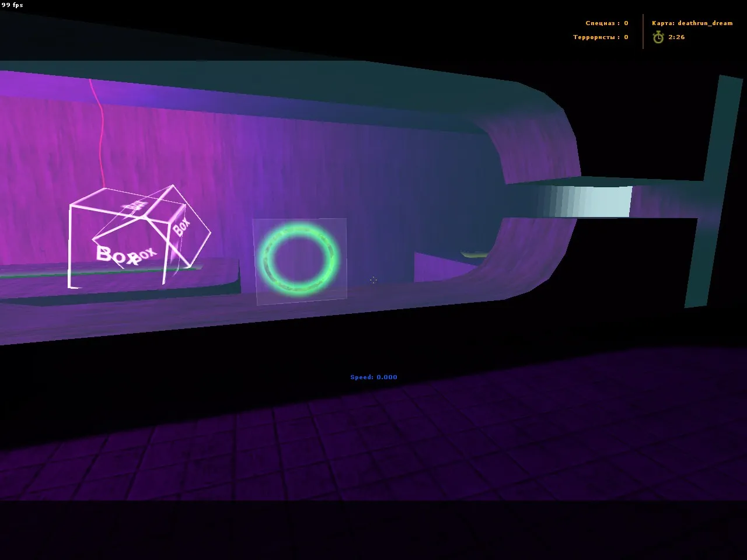Click the 2:26 round timer text
Screen dimensions: 747x560
[x=675, y=37]
